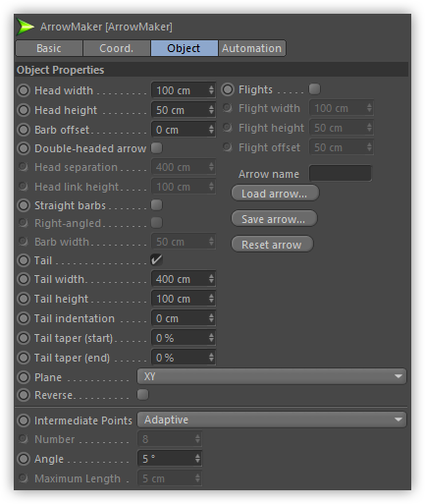Screen dimensions: 425x504
Task: Click the Arrow name text field
Action: pos(341,174)
